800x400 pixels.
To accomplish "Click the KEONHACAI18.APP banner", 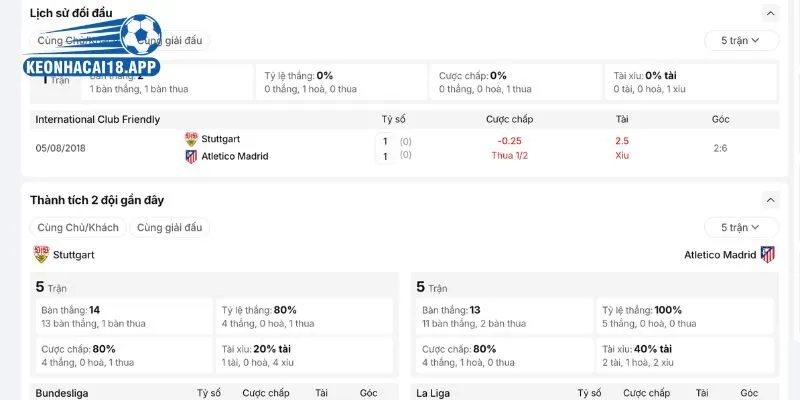I will coord(92,67).
